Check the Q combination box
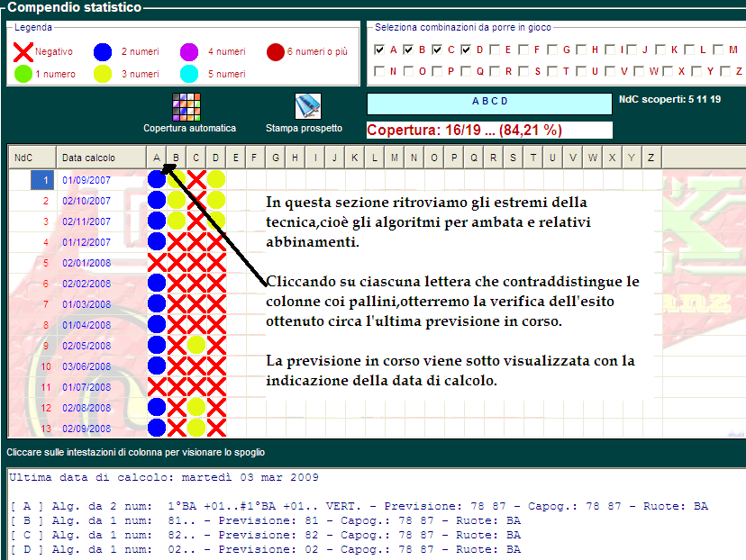746x560 pixels. pos(466,71)
